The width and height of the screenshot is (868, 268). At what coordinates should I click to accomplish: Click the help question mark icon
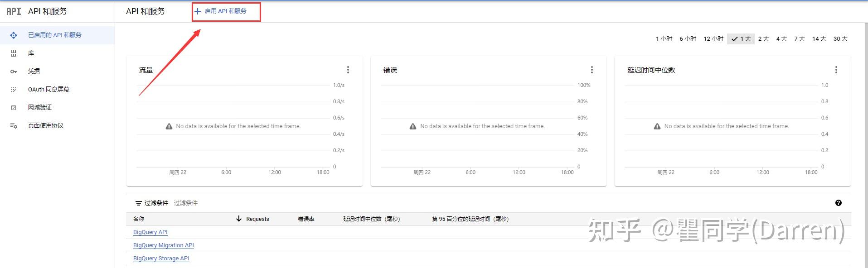click(x=839, y=203)
